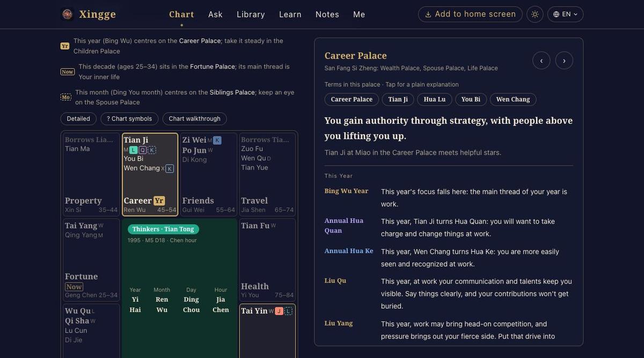Open the Chart symbols legend

point(129,119)
